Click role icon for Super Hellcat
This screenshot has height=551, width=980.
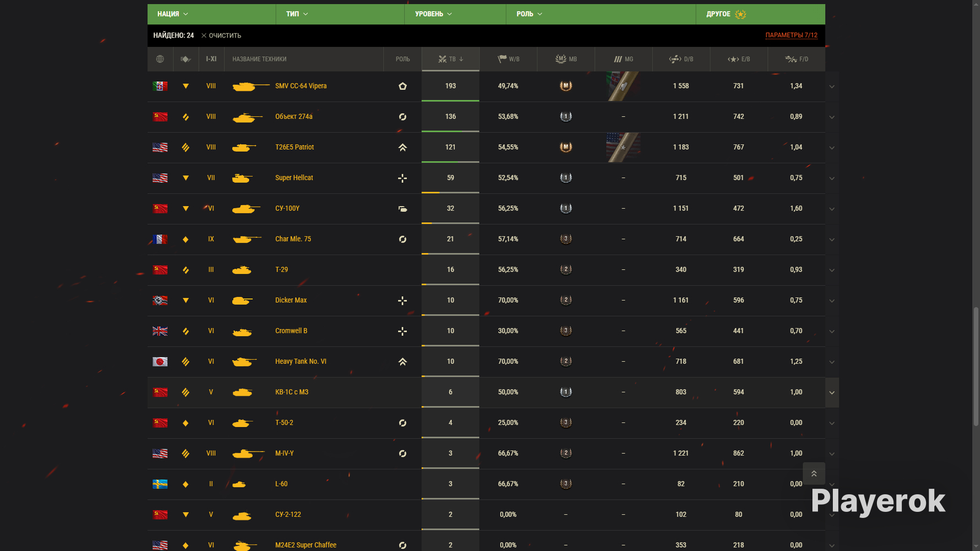pyautogui.click(x=402, y=178)
